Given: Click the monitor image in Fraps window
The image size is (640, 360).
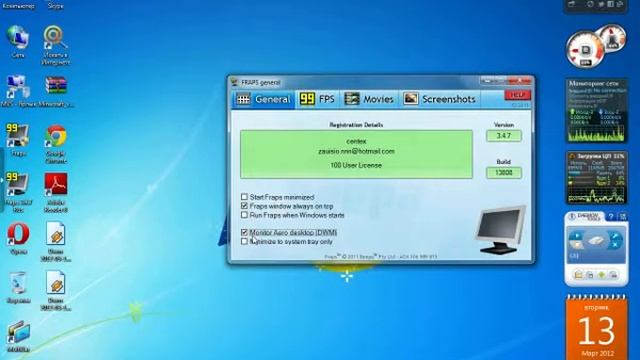Looking at the screenshot, I should pos(500,230).
